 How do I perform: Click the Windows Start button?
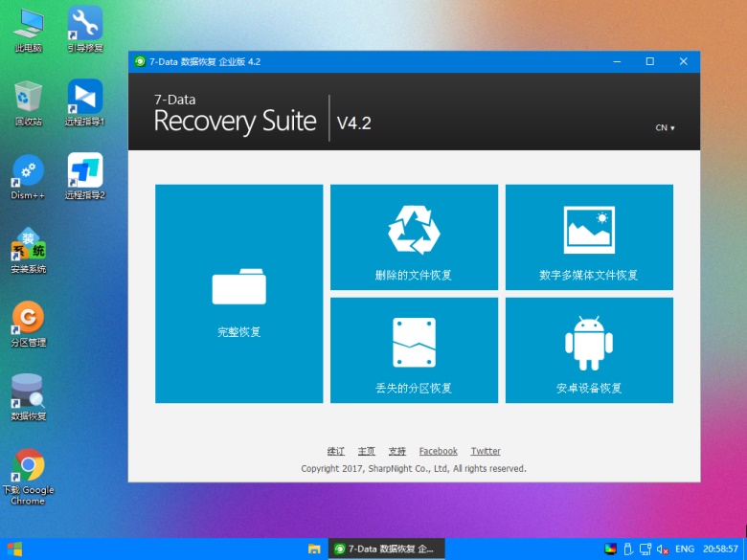point(14,549)
